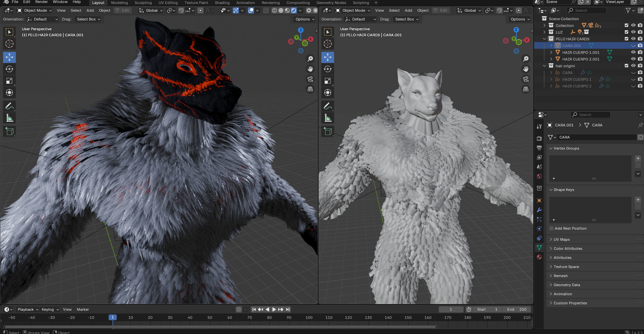This screenshot has width=644, height=334.
Task: Hide HAIR CUERPO 1.001 in the outliner
Action: point(634,52)
